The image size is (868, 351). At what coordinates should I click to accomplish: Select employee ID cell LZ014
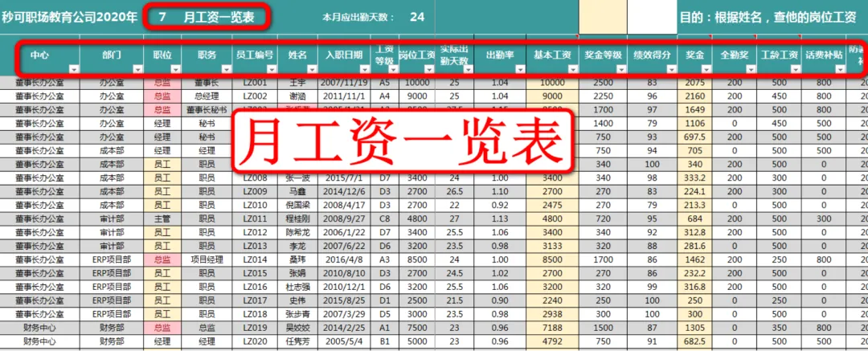point(256,259)
